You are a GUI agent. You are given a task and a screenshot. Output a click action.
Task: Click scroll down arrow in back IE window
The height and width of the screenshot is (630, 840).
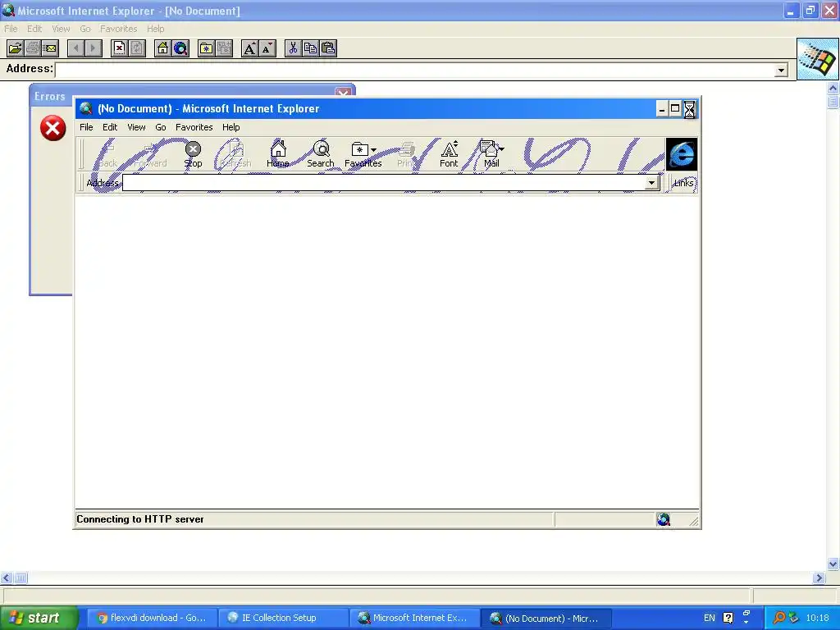(833, 564)
